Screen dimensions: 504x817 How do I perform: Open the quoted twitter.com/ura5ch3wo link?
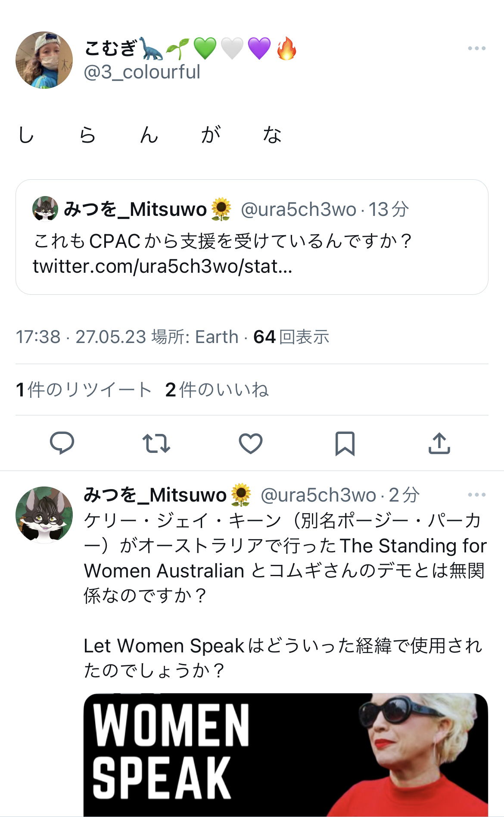click(162, 266)
